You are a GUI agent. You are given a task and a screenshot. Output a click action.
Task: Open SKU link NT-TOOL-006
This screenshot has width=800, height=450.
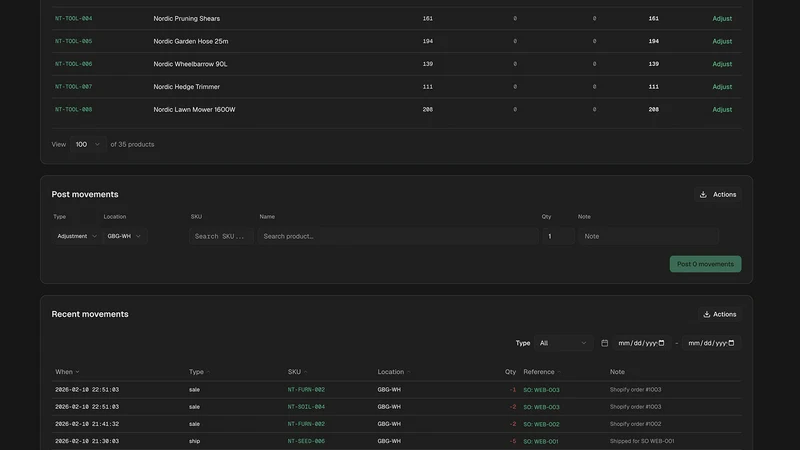pos(73,64)
